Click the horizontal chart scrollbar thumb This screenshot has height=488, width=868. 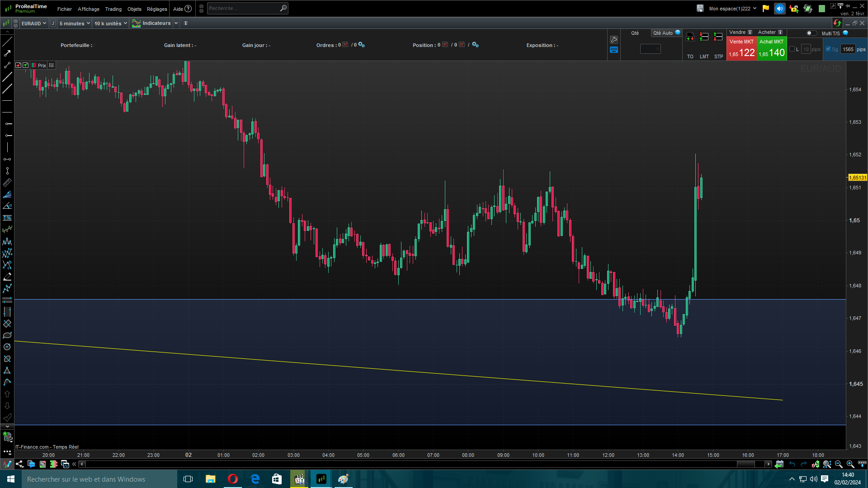[746, 464]
